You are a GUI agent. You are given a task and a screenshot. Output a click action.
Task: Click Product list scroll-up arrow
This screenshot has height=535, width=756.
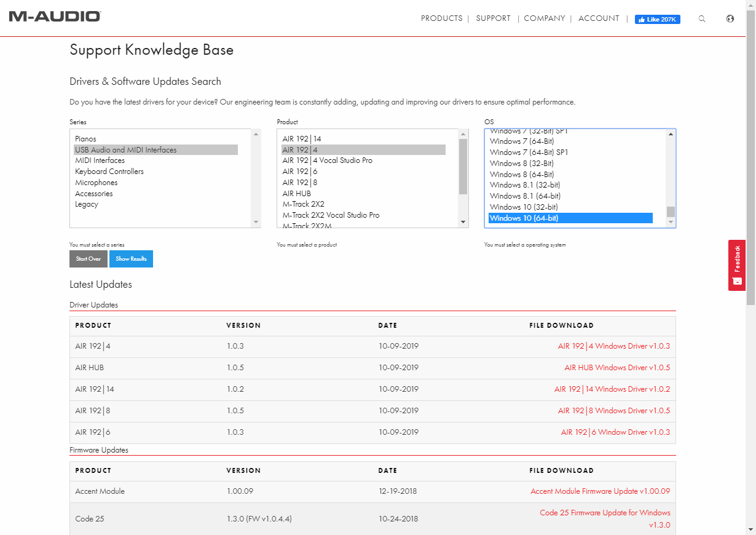click(x=463, y=134)
